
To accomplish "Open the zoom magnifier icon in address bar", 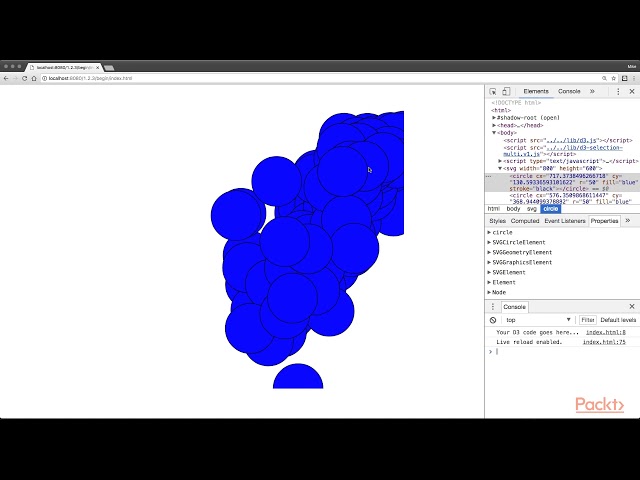I will pyautogui.click(x=604, y=78).
